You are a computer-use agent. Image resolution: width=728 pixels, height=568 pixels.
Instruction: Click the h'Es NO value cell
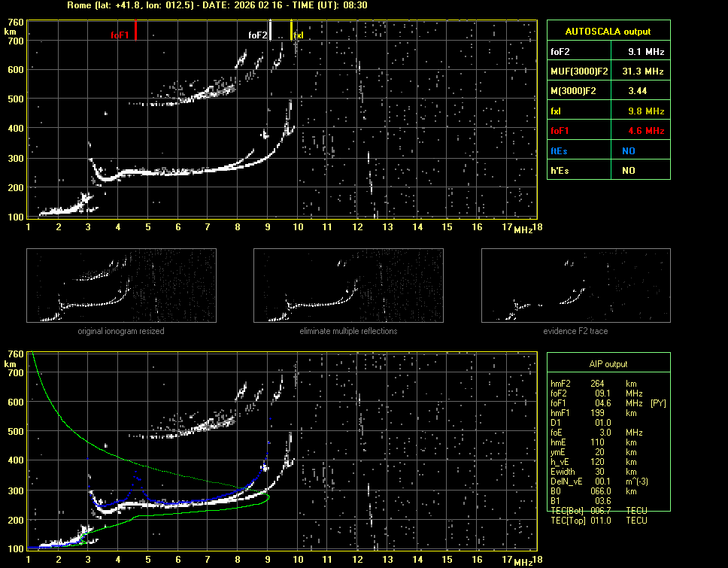[x=628, y=171]
